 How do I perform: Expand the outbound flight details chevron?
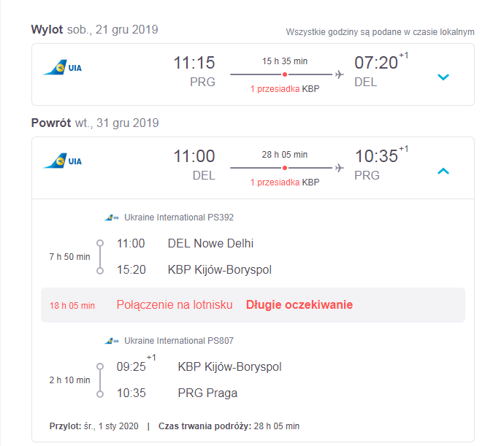coord(443,77)
